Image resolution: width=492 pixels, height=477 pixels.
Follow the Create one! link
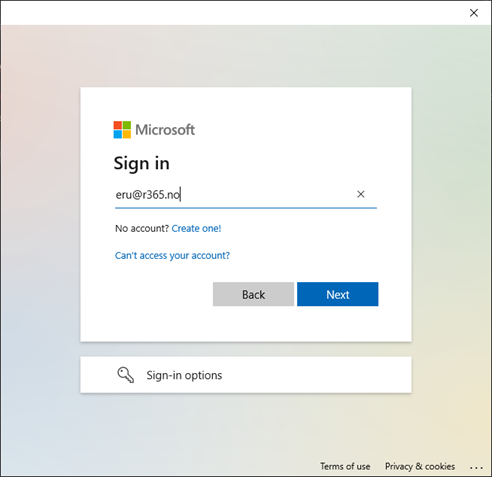[x=196, y=229]
